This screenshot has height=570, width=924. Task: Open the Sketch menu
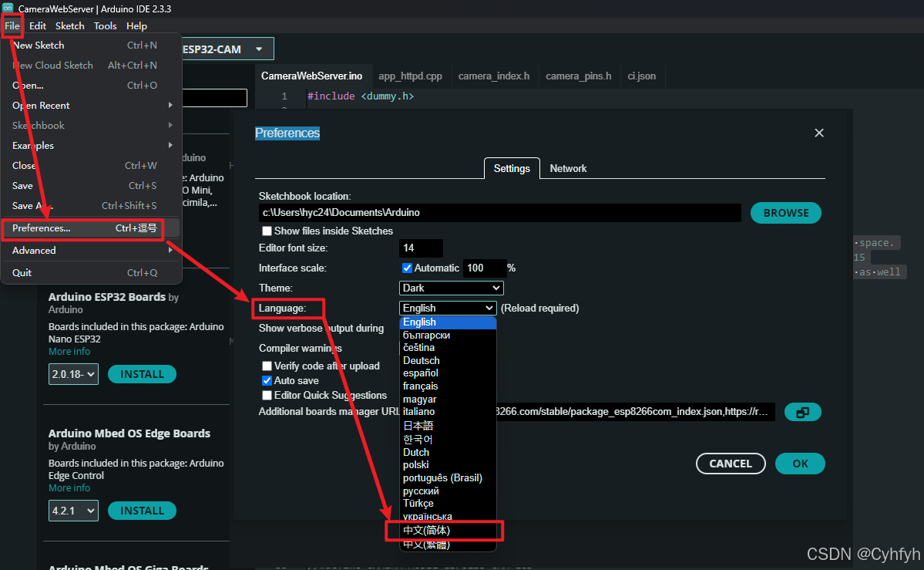pyautogui.click(x=69, y=26)
